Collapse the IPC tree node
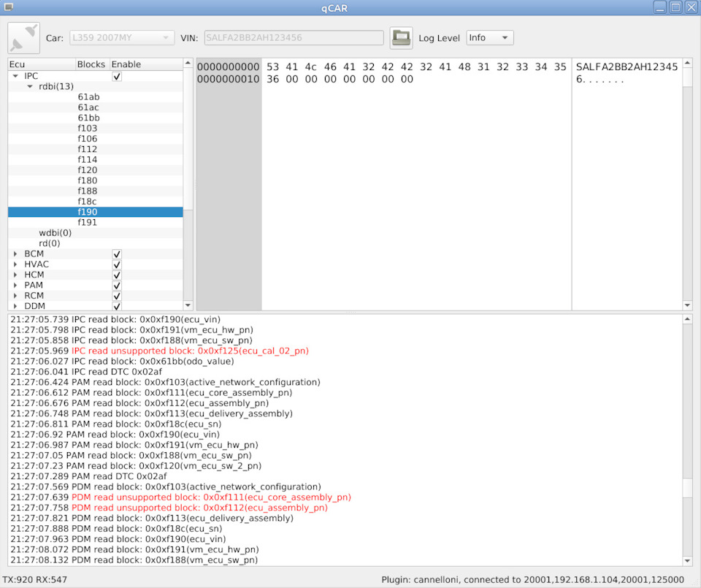This screenshot has width=701, height=588. (x=15, y=76)
